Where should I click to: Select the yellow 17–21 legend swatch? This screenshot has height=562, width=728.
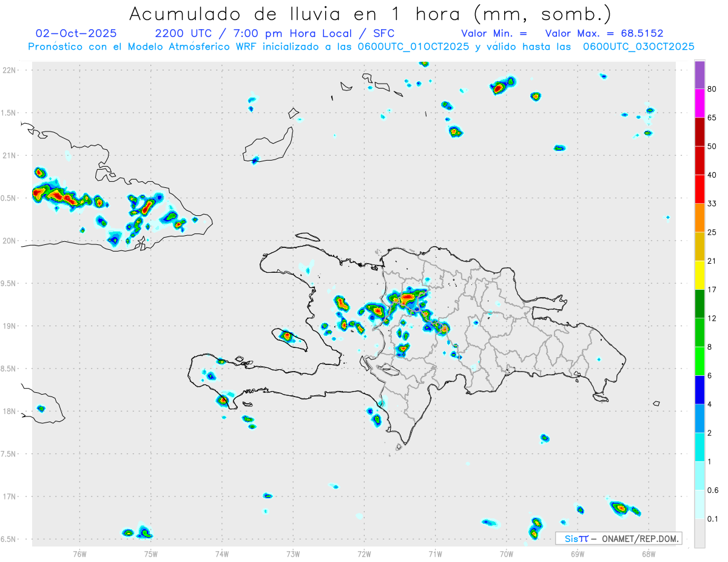(x=699, y=275)
